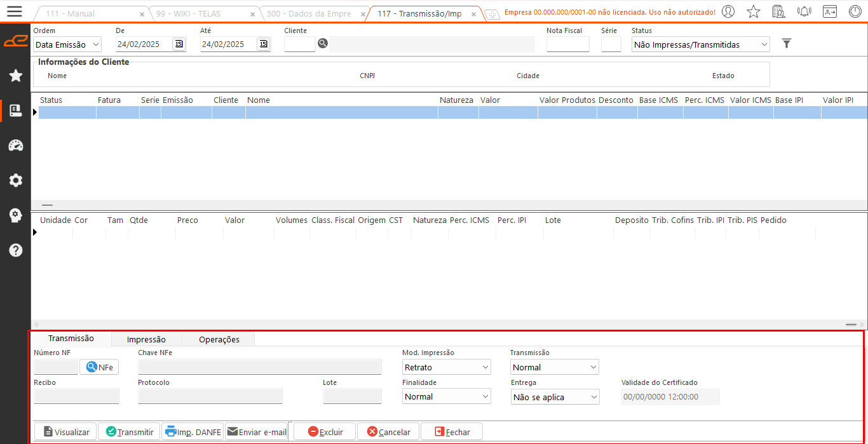Open the 'De' date calendar picker

[x=179, y=44]
